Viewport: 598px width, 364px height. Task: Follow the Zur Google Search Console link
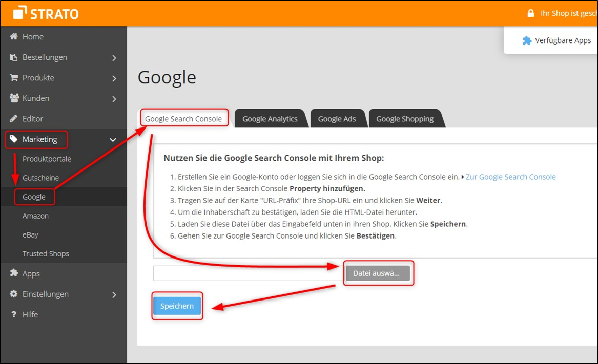tap(510, 177)
